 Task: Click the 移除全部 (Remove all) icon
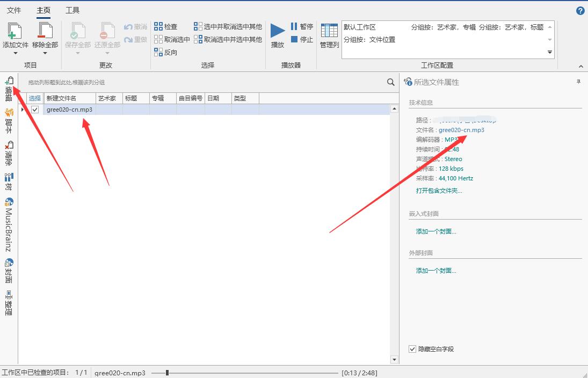point(45,31)
